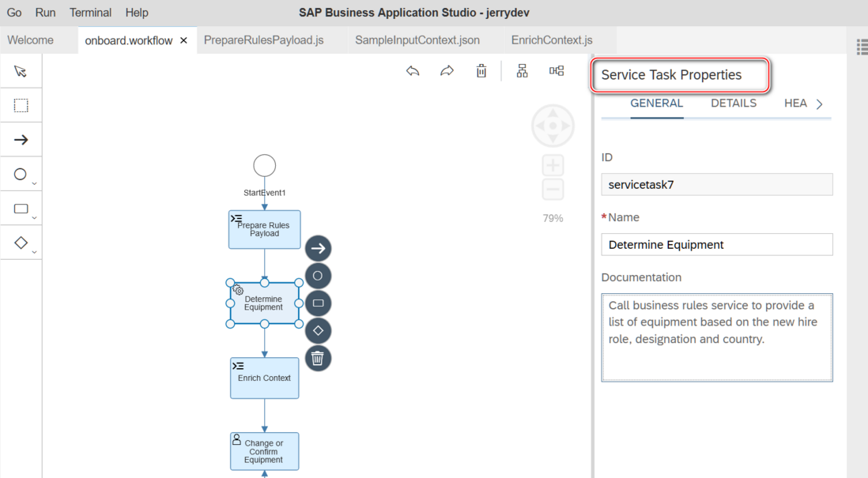This screenshot has width=868, height=478.
Task: Switch to the Welcome tab
Action: point(31,40)
